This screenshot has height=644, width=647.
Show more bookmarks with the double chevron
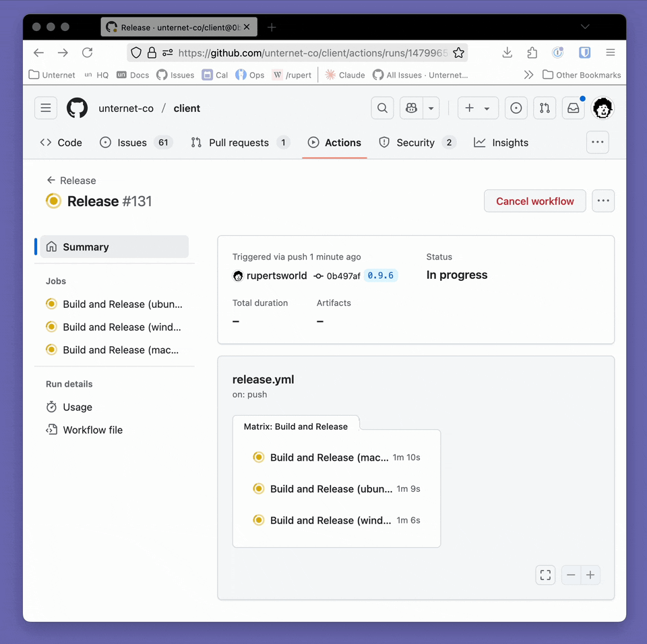(x=528, y=75)
